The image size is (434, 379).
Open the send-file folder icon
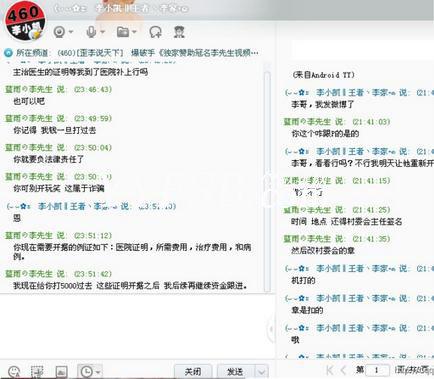point(123,32)
